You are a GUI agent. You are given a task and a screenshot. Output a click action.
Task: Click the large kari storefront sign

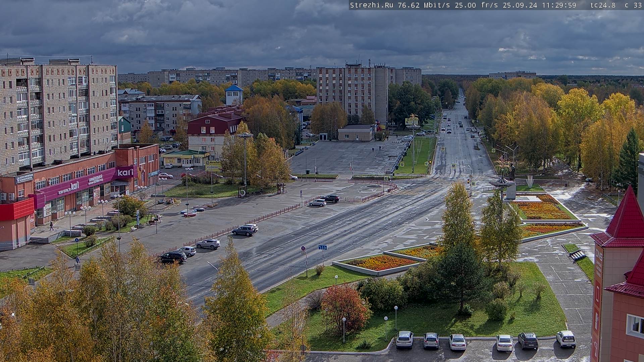pyautogui.click(x=125, y=173)
